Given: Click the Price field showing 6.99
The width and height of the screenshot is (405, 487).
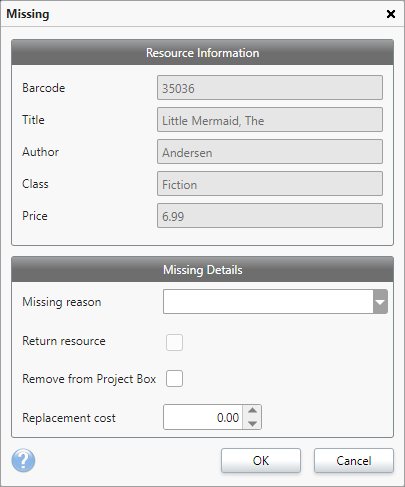Looking at the screenshot, I should coord(270,216).
